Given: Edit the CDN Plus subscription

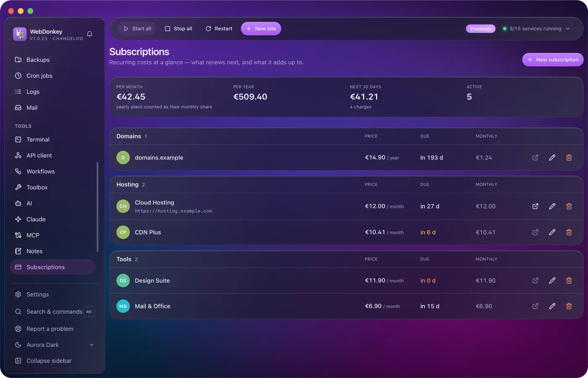Looking at the screenshot, I should pyautogui.click(x=552, y=232).
